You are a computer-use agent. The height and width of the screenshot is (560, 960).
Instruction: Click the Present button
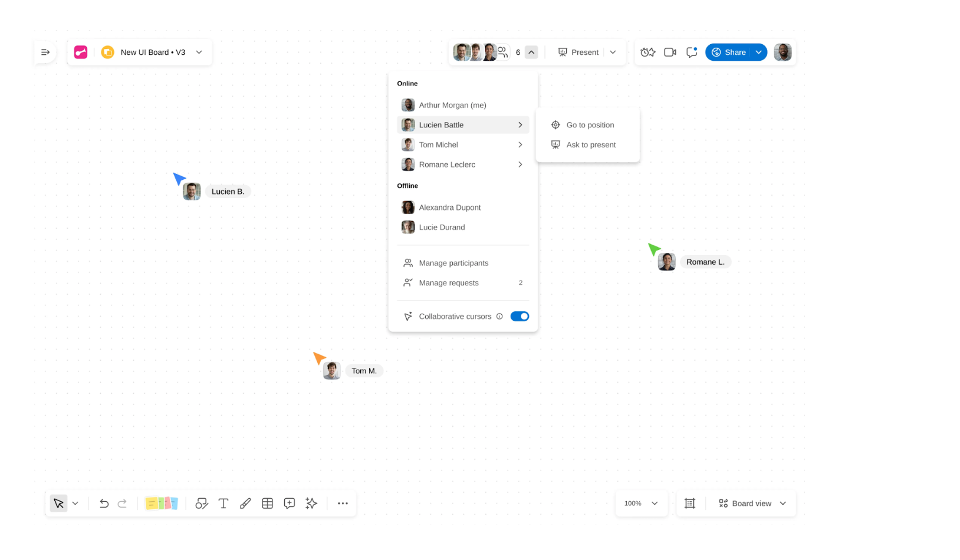pos(578,52)
